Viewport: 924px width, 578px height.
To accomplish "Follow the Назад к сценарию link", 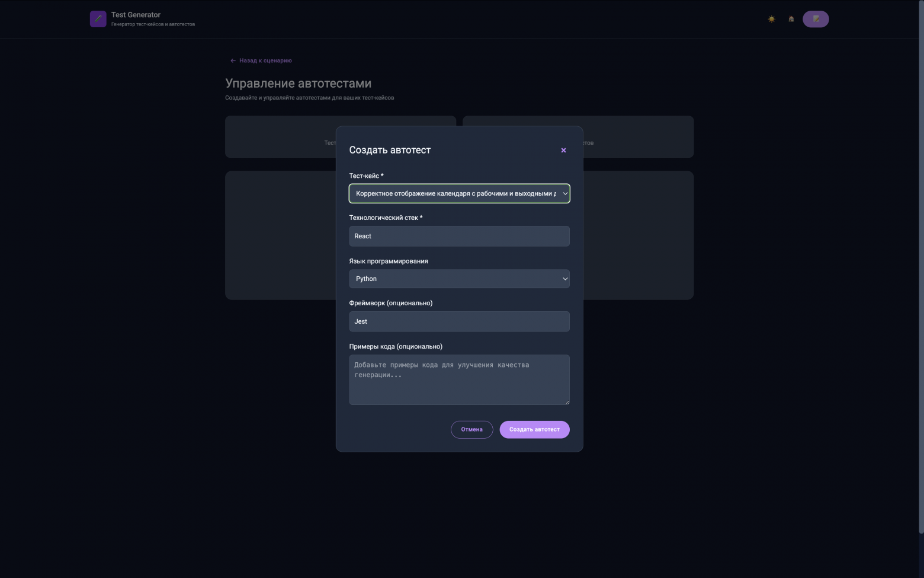I will pos(265,60).
